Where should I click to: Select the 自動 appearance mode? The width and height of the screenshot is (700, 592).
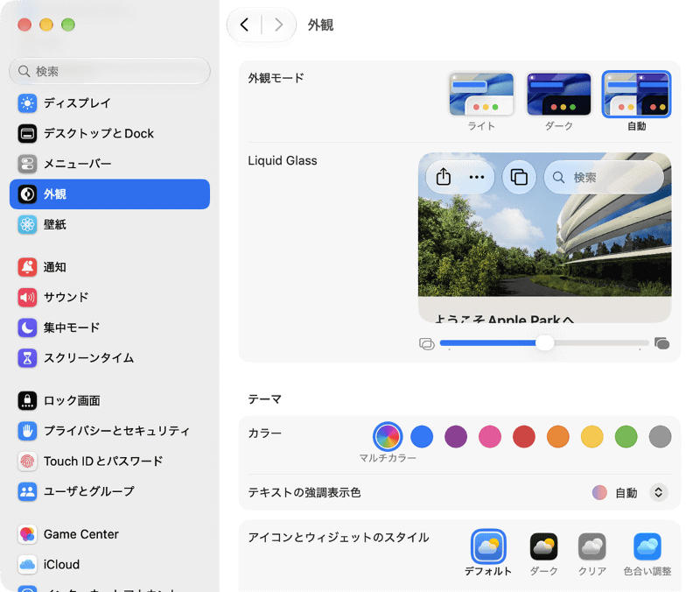637,102
